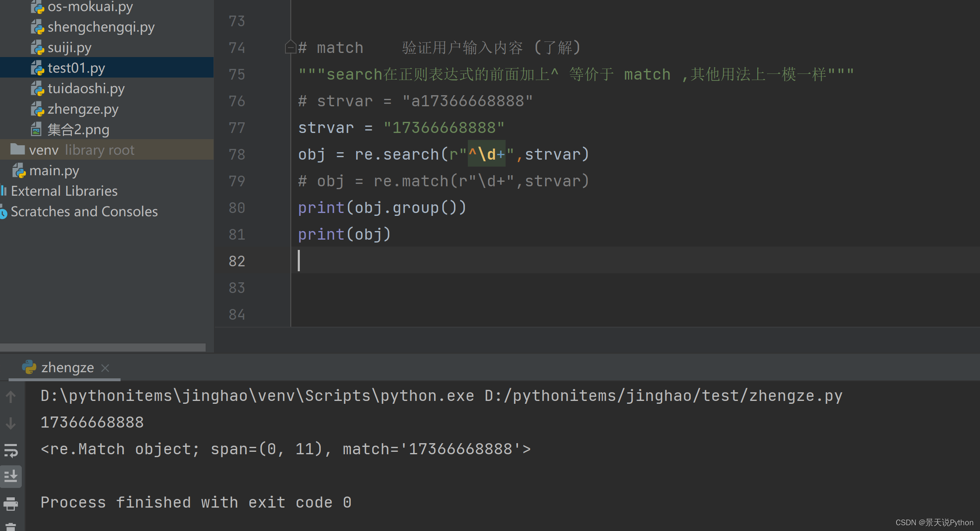Click python.exe command line in console
980x531 pixels.
(442, 396)
